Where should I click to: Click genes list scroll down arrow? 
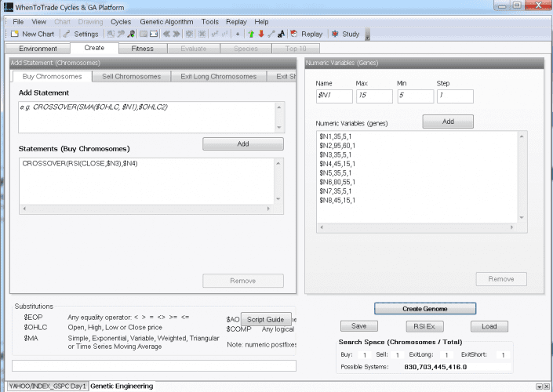tap(522, 217)
